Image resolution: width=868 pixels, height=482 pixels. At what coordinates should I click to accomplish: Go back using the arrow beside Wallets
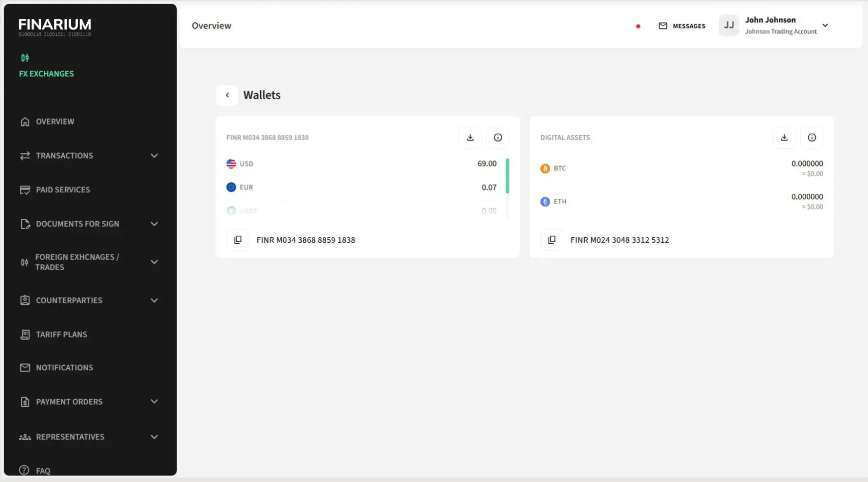[227, 95]
